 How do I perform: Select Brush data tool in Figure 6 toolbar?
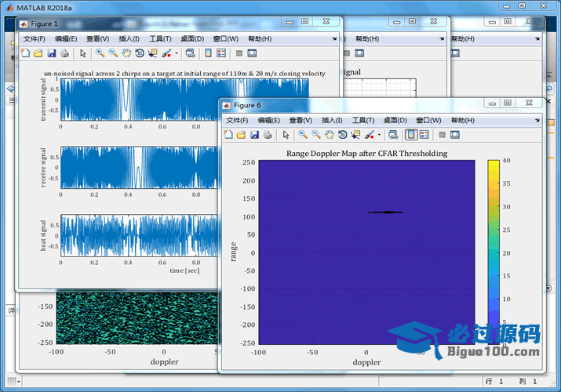pos(370,135)
